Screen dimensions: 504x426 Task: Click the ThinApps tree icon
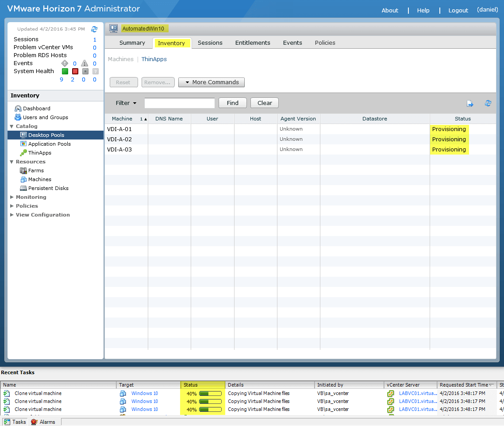tap(23, 153)
